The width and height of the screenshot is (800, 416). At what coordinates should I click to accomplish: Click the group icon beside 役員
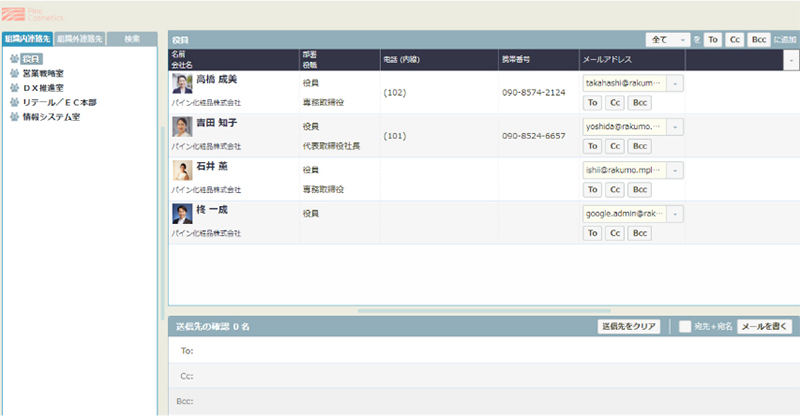pos(14,59)
